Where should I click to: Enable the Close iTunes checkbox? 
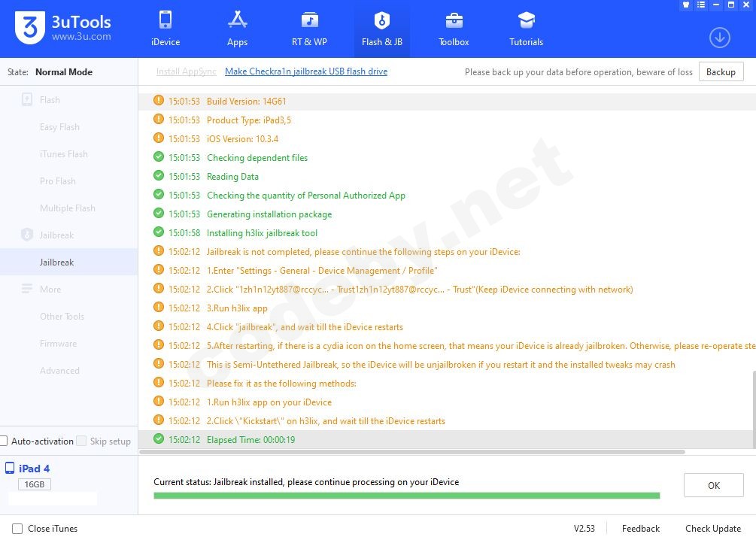click(x=17, y=529)
